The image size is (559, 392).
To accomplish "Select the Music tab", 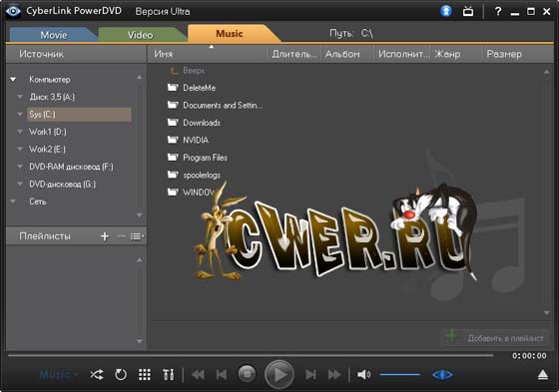I will point(230,34).
